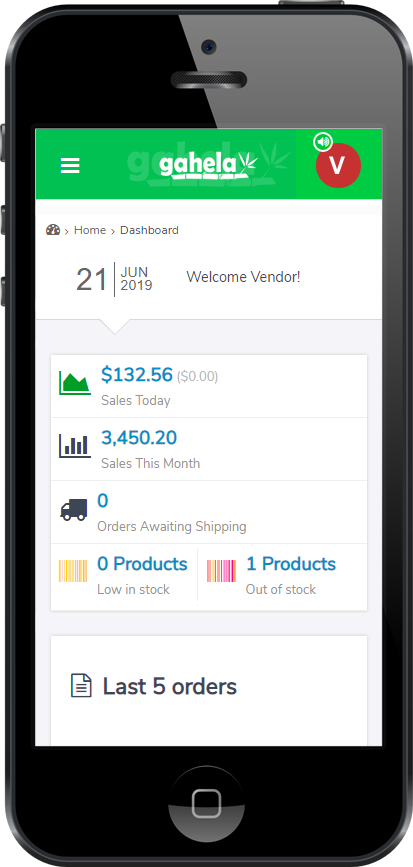Open the 3,450.20 Sales This Month figure
The height and width of the screenshot is (867, 413).
click(x=139, y=438)
